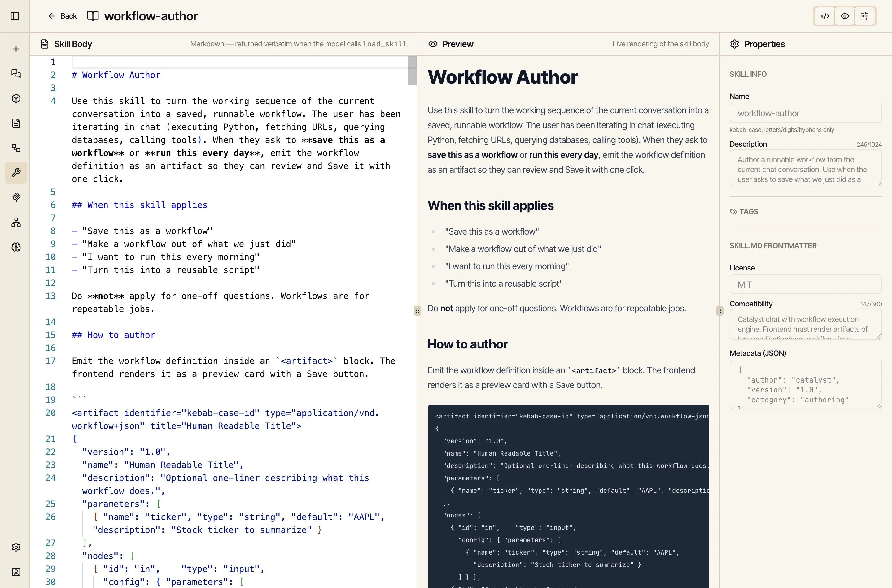Click the SKILL INFO section label
892x588 pixels.
[x=748, y=74]
